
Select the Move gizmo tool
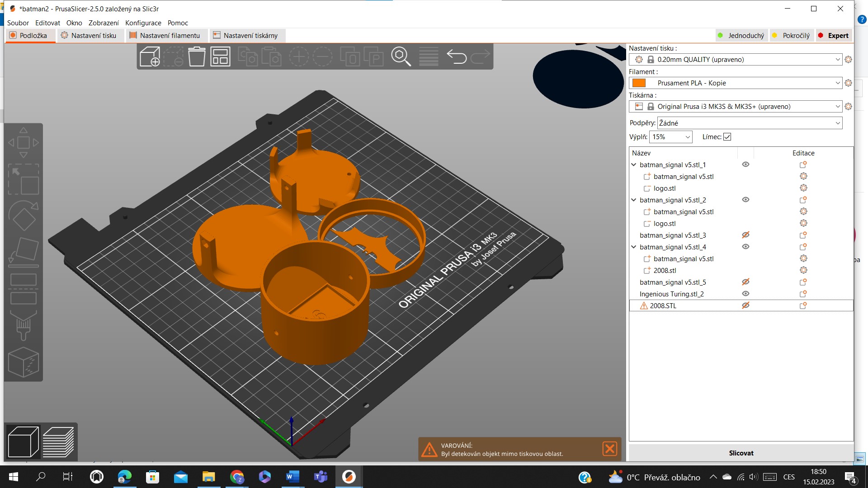tap(24, 143)
